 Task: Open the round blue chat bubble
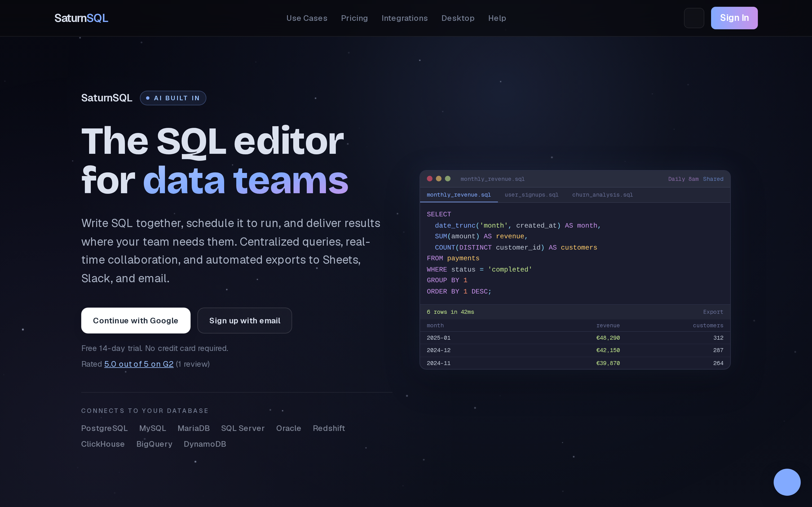coord(787,482)
